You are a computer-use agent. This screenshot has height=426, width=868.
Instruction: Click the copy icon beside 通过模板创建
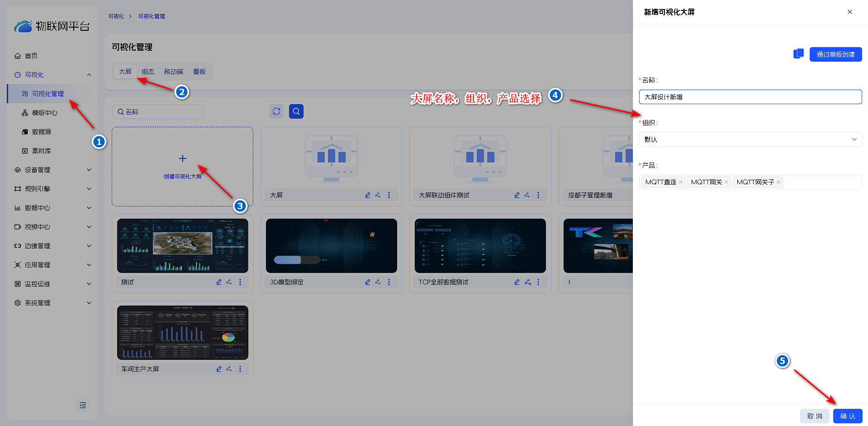[798, 54]
